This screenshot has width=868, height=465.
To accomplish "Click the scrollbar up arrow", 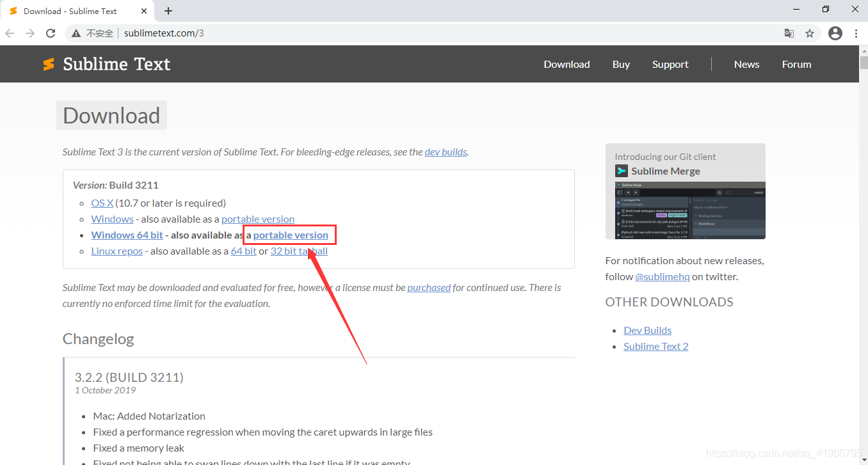I will pos(864,49).
